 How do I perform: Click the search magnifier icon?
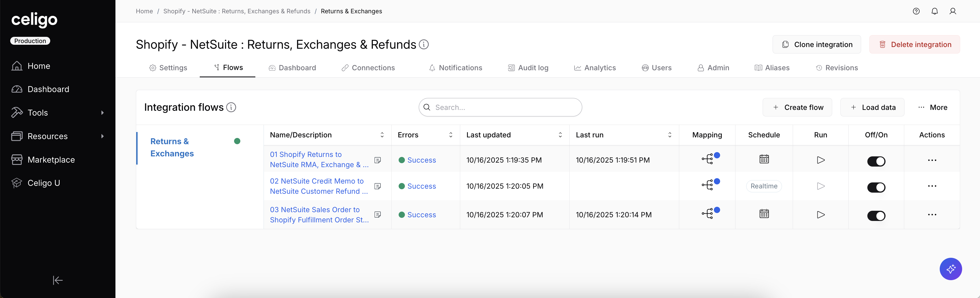click(427, 107)
